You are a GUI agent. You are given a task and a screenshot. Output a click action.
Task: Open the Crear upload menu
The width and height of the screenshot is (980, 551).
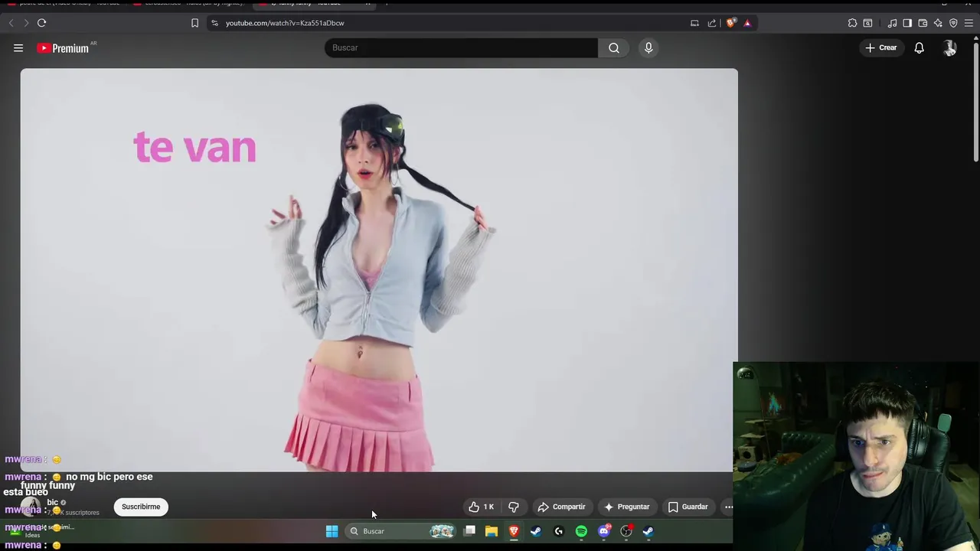point(881,47)
